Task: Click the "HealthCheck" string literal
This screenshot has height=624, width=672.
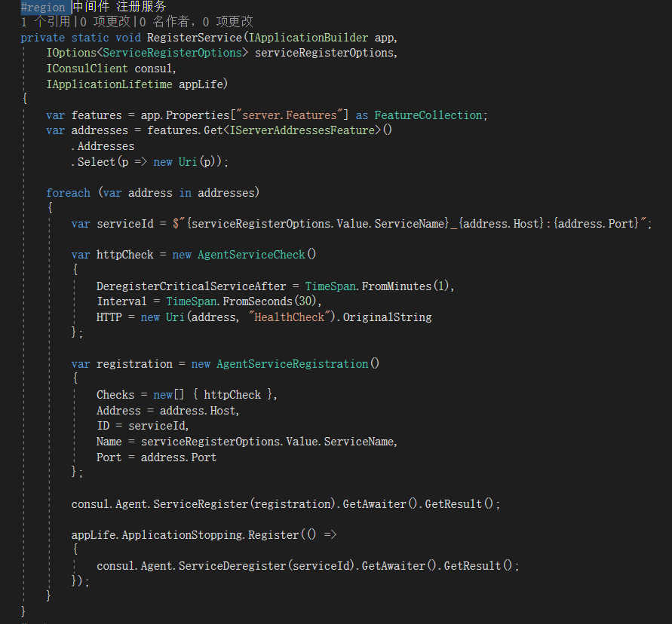Action: pos(290,317)
